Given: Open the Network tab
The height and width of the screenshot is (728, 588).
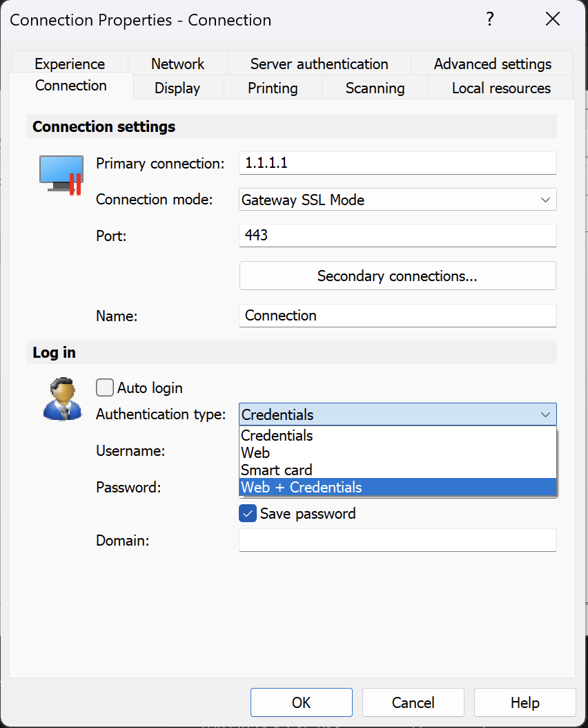Looking at the screenshot, I should pos(177,64).
